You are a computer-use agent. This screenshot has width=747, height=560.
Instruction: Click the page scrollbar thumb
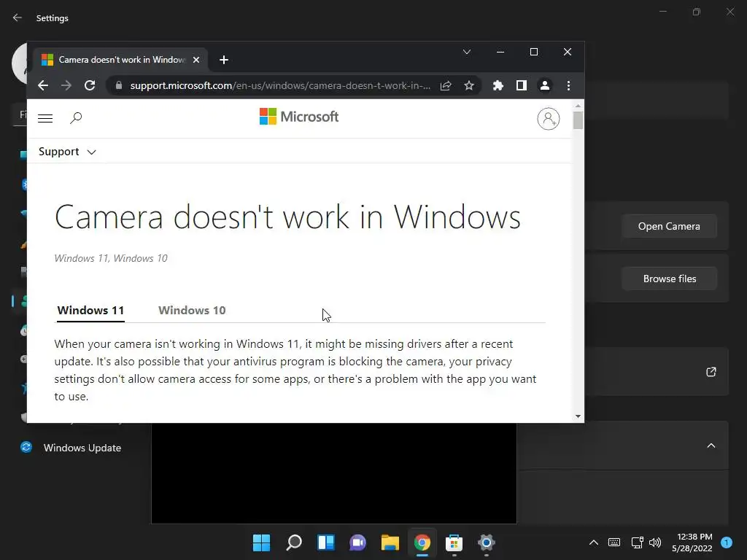(x=578, y=120)
